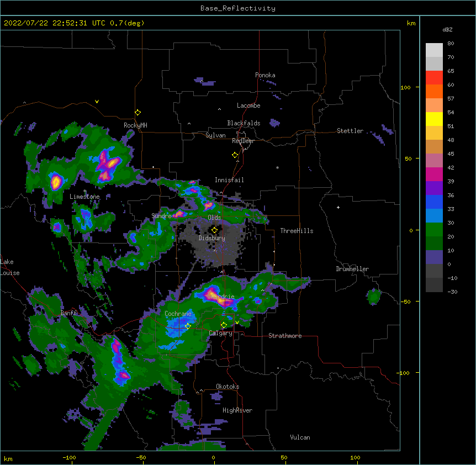Image resolution: width=476 pixels, height=465 pixels.
Task: Click the Innisfail city label
Action: [x=229, y=180]
